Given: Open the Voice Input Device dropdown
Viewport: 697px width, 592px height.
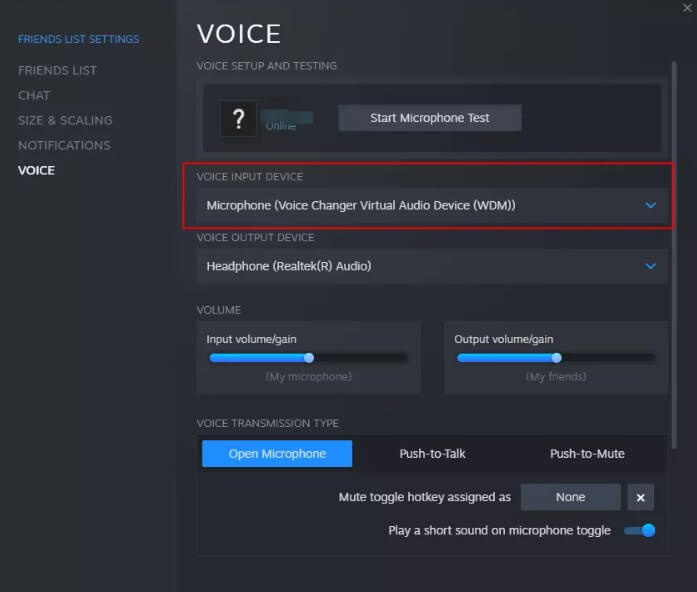Looking at the screenshot, I should pyautogui.click(x=431, y=205).
